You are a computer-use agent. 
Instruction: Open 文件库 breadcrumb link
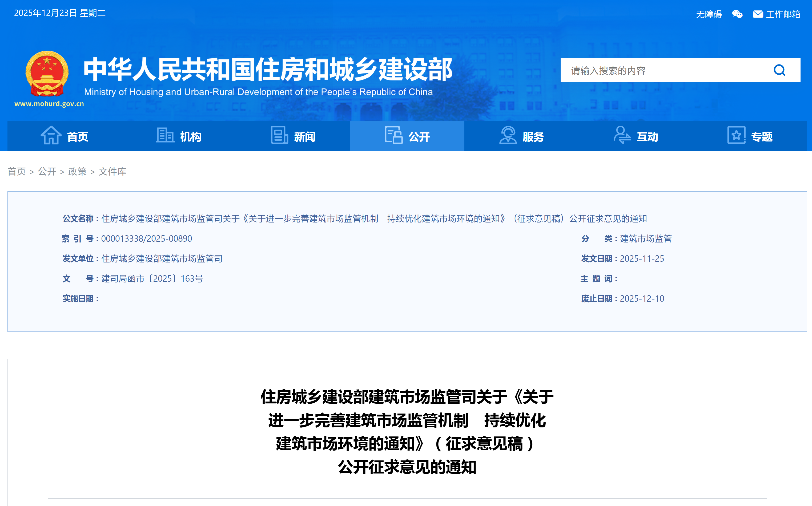click(x=112, y=171)
